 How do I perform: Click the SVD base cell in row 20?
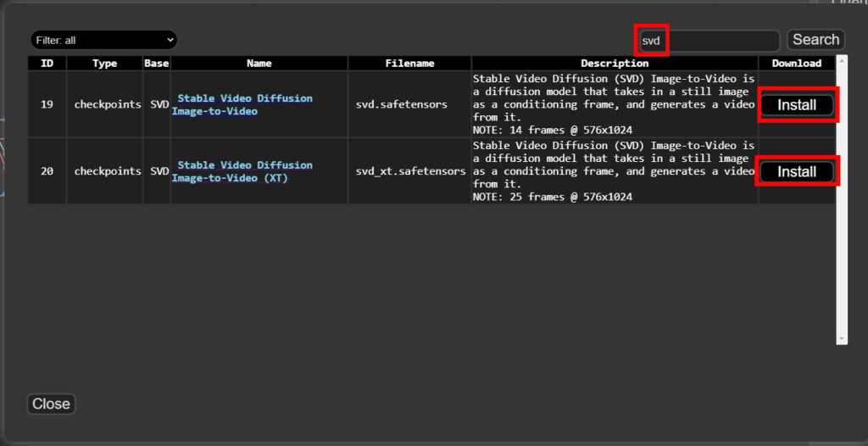coord(157,171)
